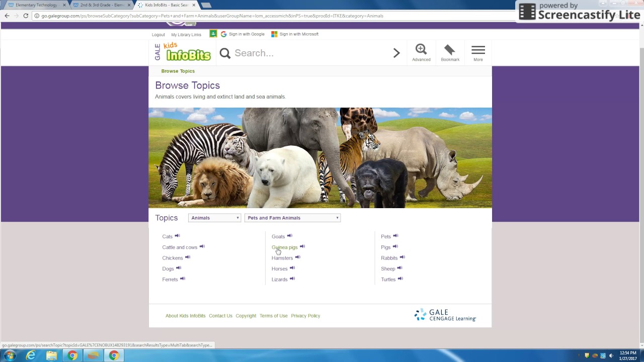
Task: Play audio speaker next to Horses
Action: point(292,268)
